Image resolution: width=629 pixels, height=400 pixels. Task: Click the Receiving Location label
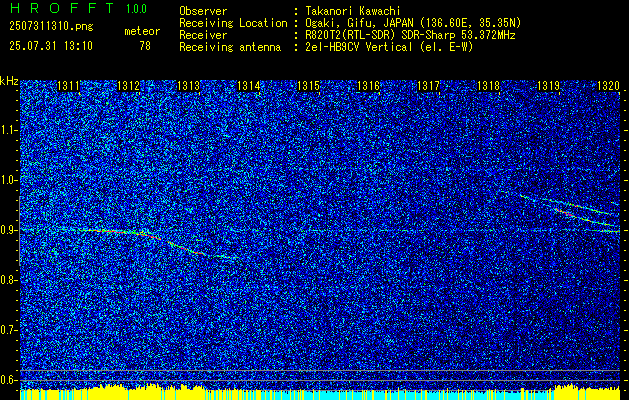point(233,23)
